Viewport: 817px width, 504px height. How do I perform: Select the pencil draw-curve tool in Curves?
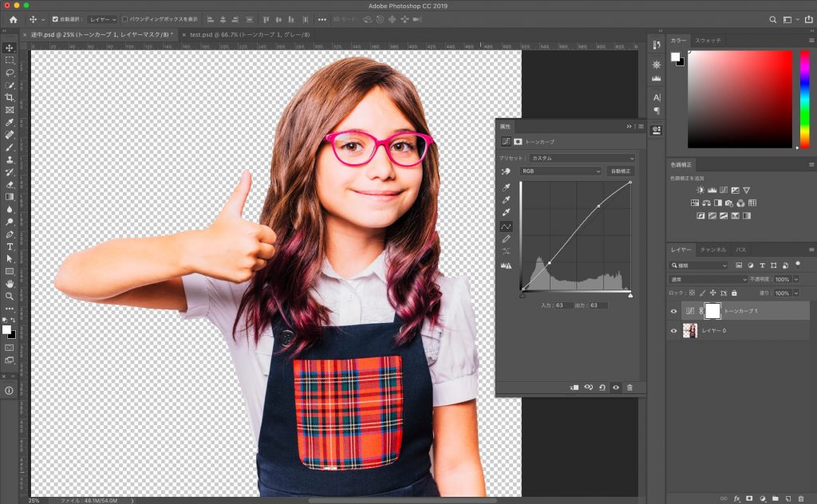click(506, 238)
